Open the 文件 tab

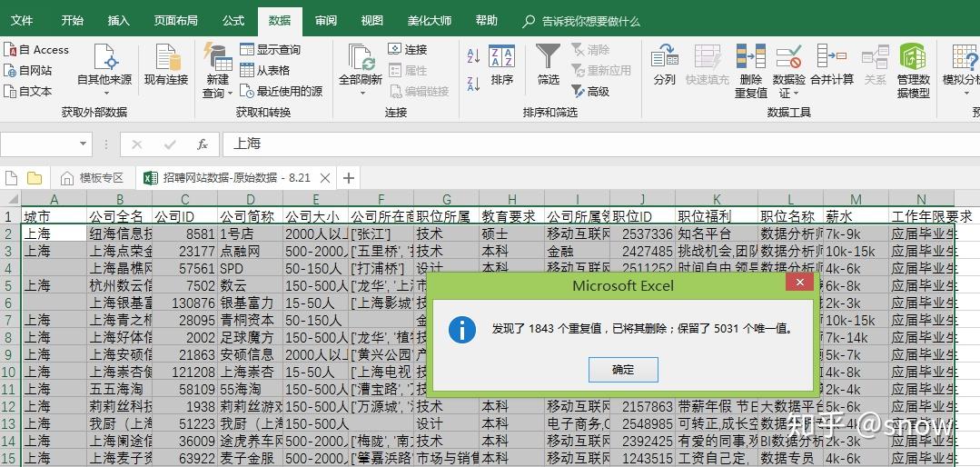pos(22,21)
